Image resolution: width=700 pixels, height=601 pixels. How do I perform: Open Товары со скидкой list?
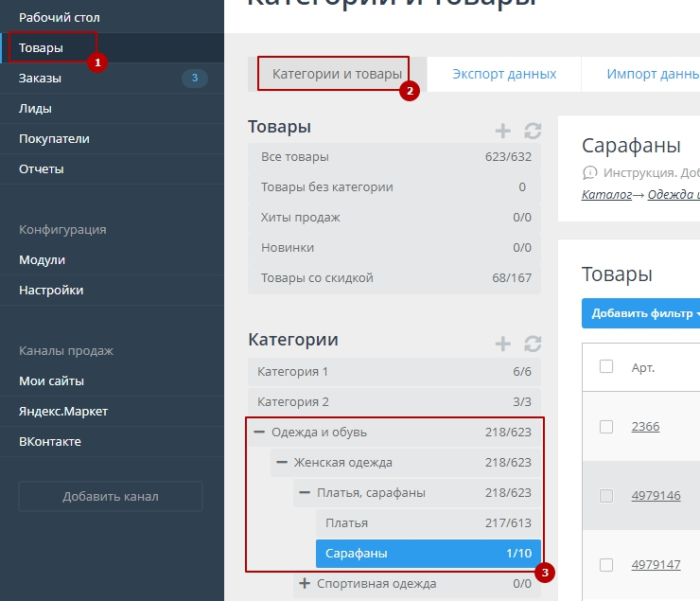click(317, 278)
